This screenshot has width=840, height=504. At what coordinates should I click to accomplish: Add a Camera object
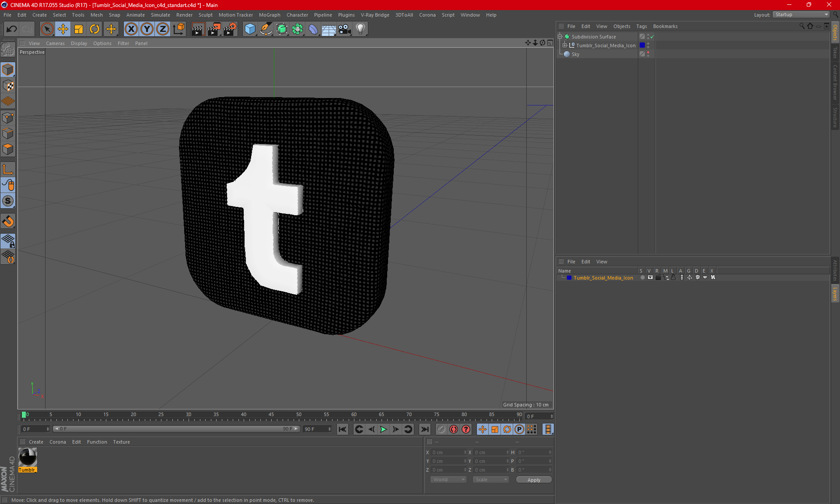[344, 29]
